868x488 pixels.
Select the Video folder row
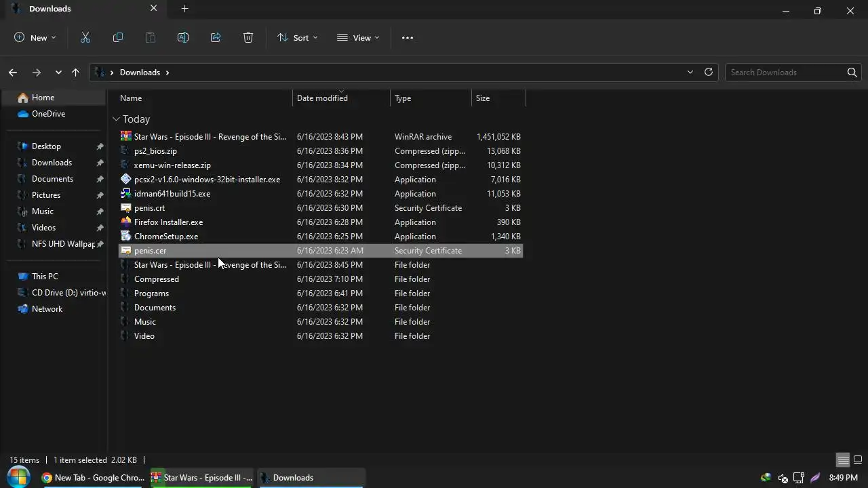(x=320, y=336)
